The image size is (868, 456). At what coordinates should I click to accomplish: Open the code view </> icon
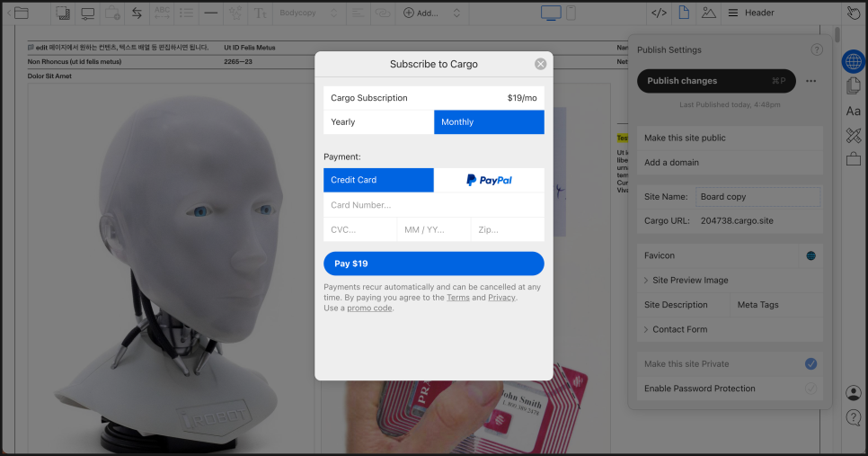click(659, 13)
